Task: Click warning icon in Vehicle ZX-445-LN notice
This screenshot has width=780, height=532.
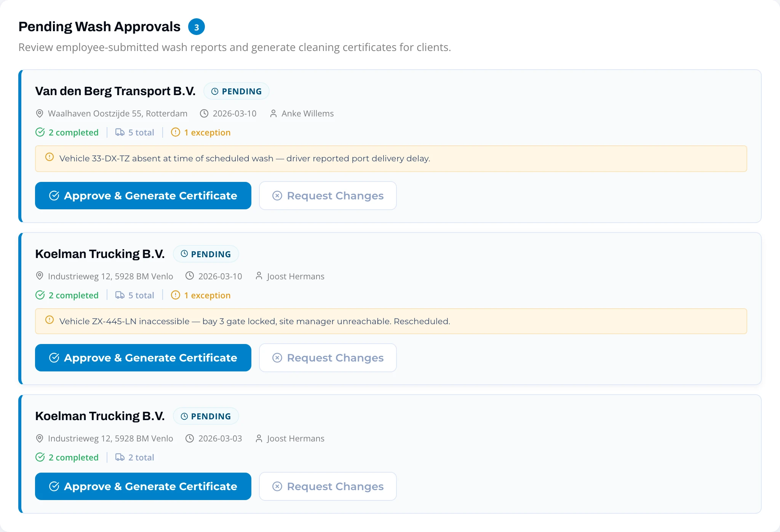Action: click(x=50, y=320)
